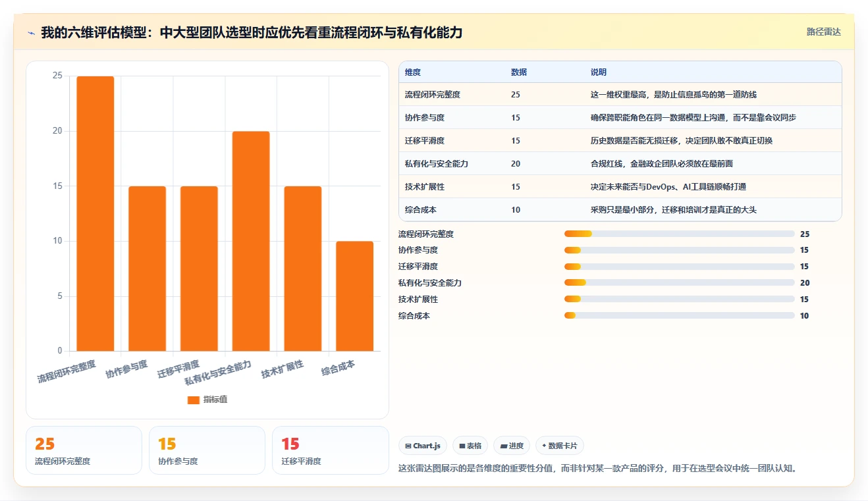Click the 综合成本 bar in chart
The height and width of the screenshot is (501, 868).
[355, 296]
